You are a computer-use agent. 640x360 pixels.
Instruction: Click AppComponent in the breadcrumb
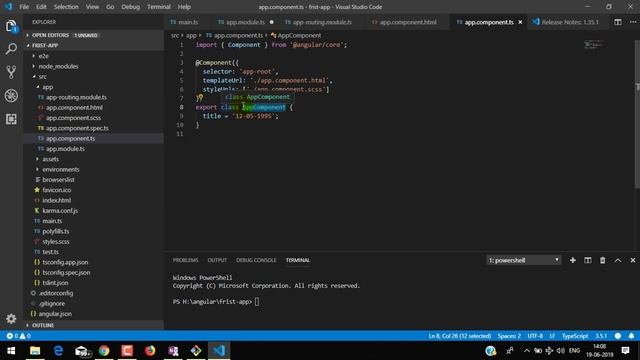pyautogui.click(x=299, y=36)
